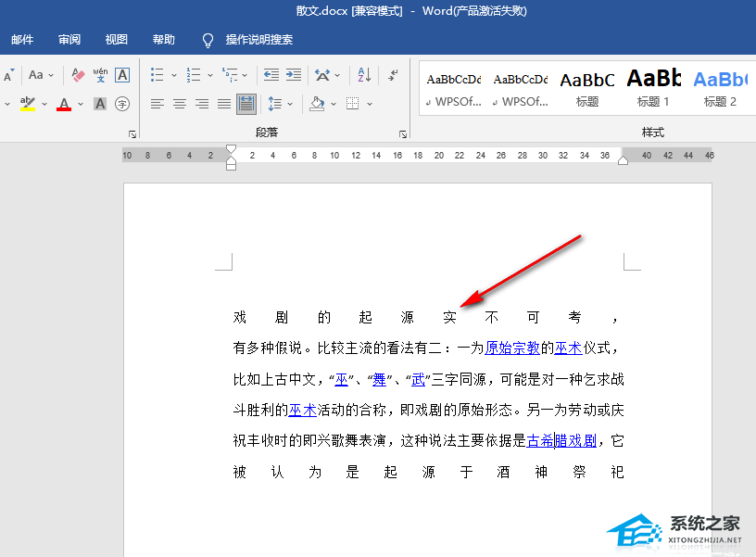
Task: Expand font color dropdown arrow
Action: (81, 104)
